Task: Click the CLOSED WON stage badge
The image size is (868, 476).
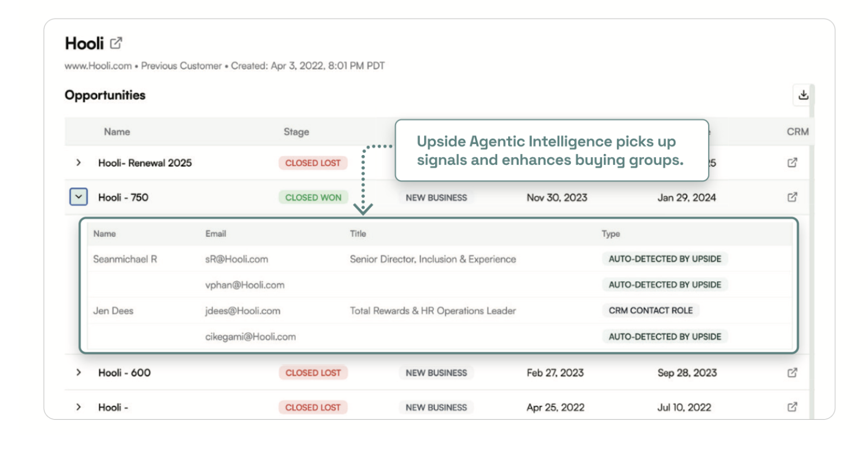Action: (314, 197)
